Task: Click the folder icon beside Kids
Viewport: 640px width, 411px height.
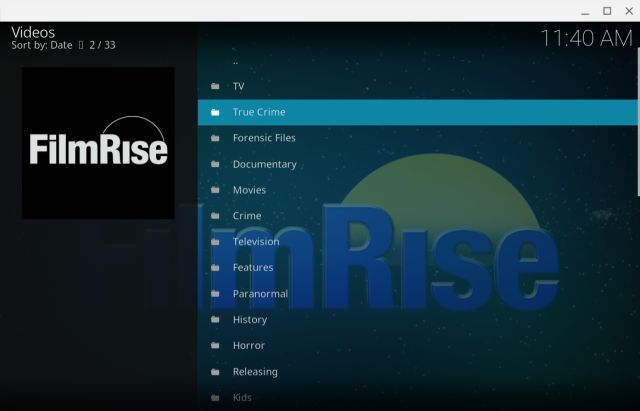Action: tap(215, 398)
